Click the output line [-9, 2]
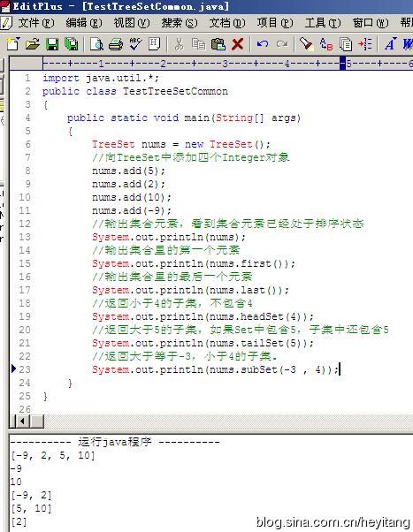Viewport: 413px width, 532px height. click(x=31, y=496)
